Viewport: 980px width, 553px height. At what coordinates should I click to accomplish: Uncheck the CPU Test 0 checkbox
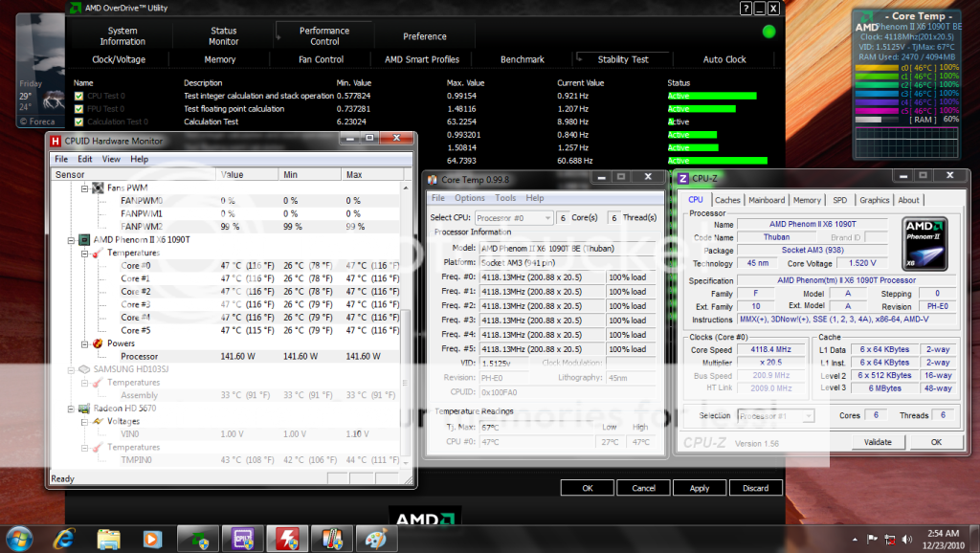click(x=79, y=96)
